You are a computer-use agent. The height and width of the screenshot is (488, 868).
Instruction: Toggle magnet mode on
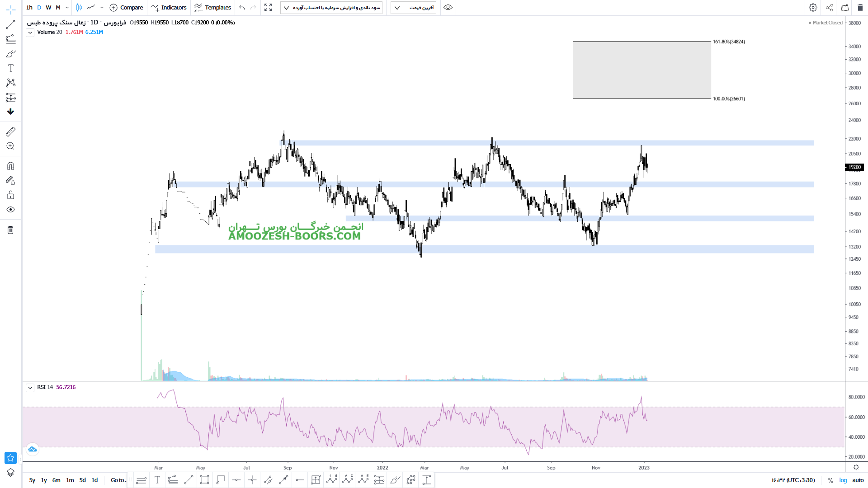10,166
